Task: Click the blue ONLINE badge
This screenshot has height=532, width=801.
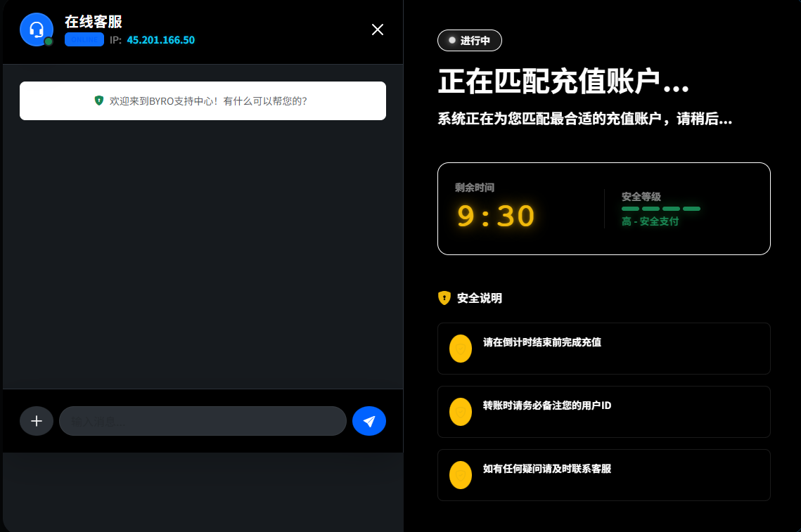Action: tap(84, 40)
